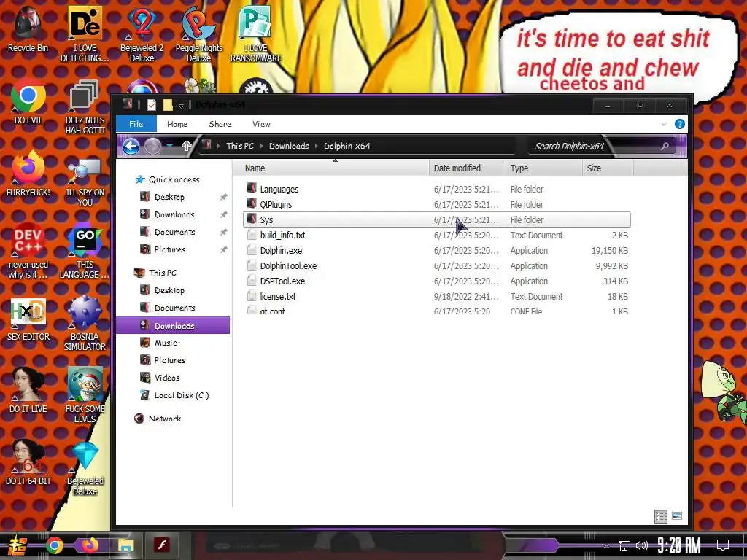The image size is (747, 560).
Task: Launch the Bejeweled Deluxe diamond shortcut
Action: (x=85, y=469)
